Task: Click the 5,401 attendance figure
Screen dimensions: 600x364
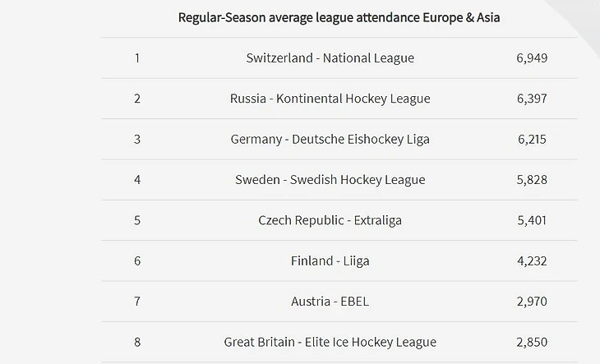Action: point(532,220)
